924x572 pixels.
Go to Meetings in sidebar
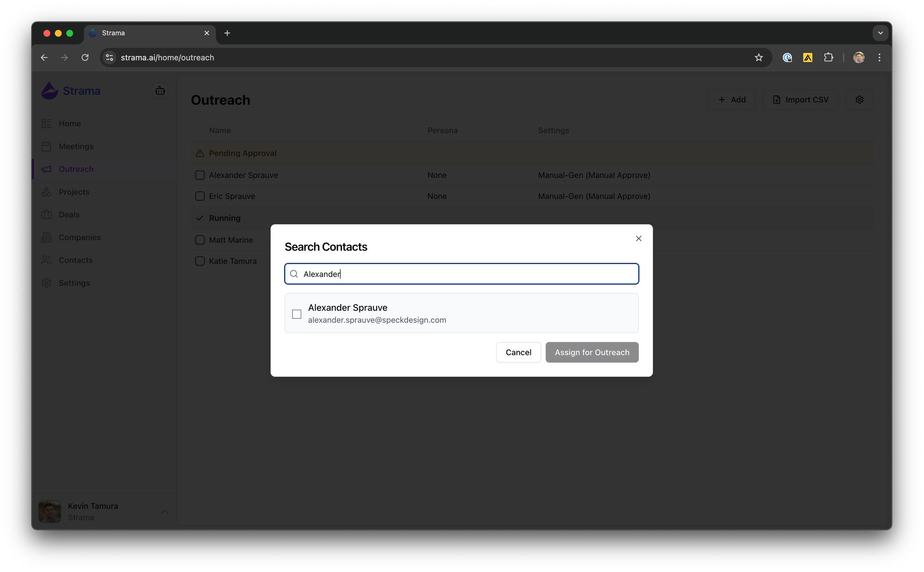click(76, 146)
